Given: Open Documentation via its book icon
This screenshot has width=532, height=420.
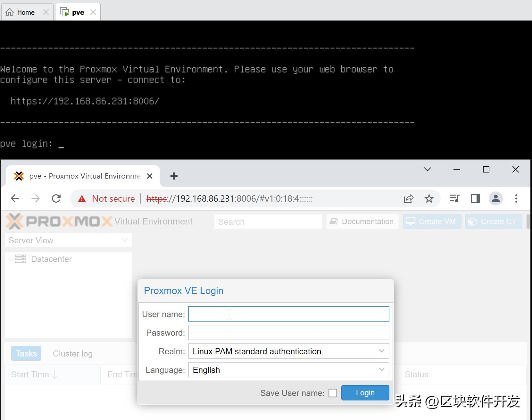Looking at the screenshot, I should pos(334,221).
